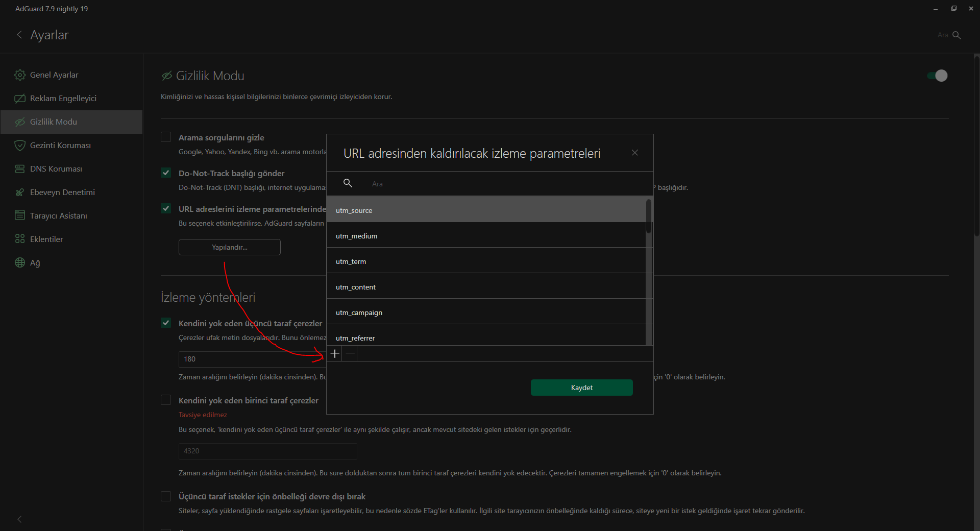
Task: Uncheck Kendini yok eden üçüncü taraf çerezler
Action: pyautogui.click(x=166, y=323)
